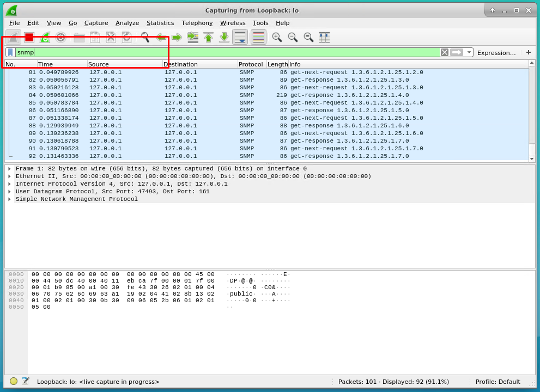Sort by the Time column header

[62, 64]
